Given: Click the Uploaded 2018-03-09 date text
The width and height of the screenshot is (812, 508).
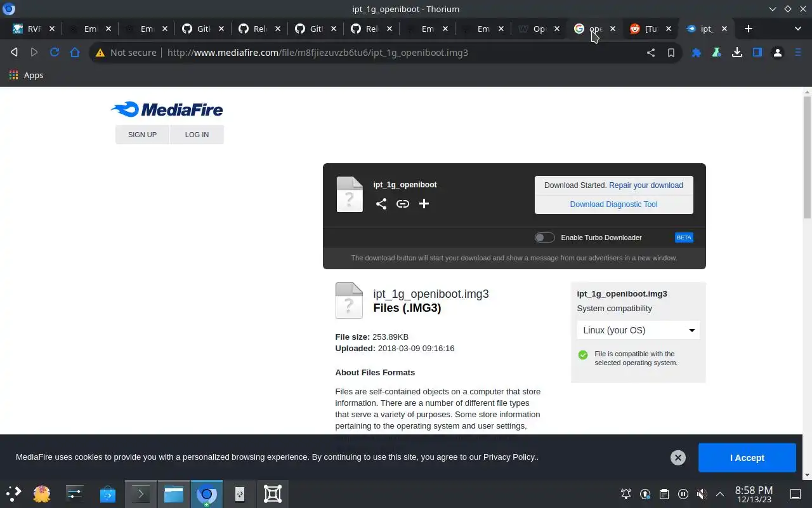Looking at the screenshot, I should click(395, 349).
